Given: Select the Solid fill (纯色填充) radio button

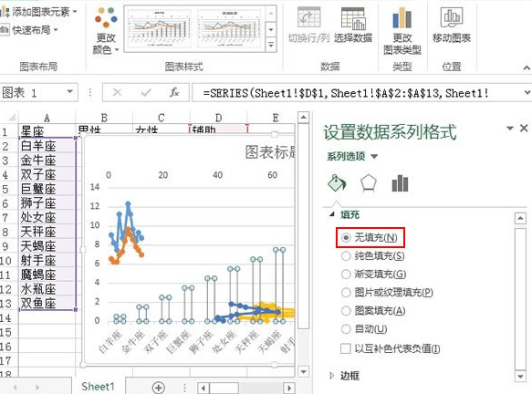Looking at the screenshot, I should (346, 256).
